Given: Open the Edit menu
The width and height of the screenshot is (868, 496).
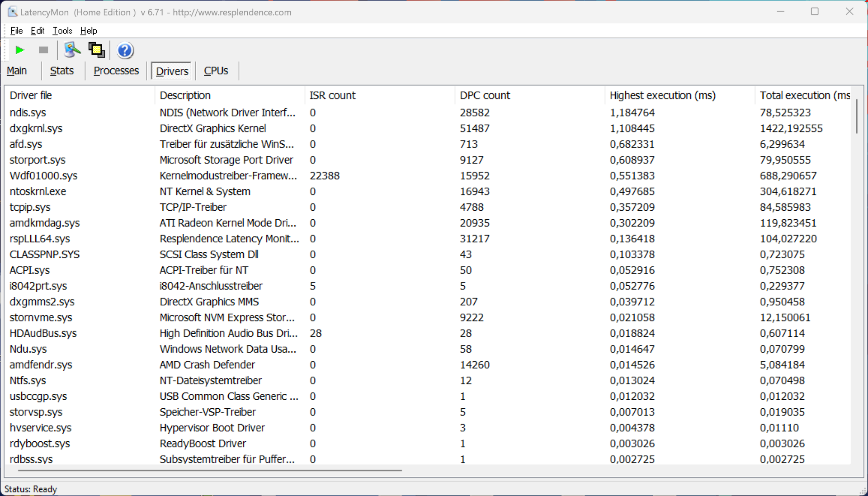Looking at the screenshot, I should click(37, 31).
